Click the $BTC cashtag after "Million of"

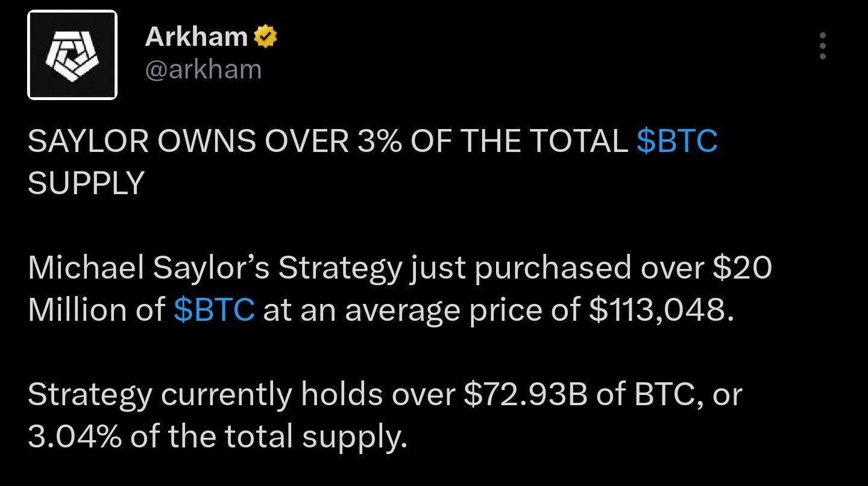[214, 309]
